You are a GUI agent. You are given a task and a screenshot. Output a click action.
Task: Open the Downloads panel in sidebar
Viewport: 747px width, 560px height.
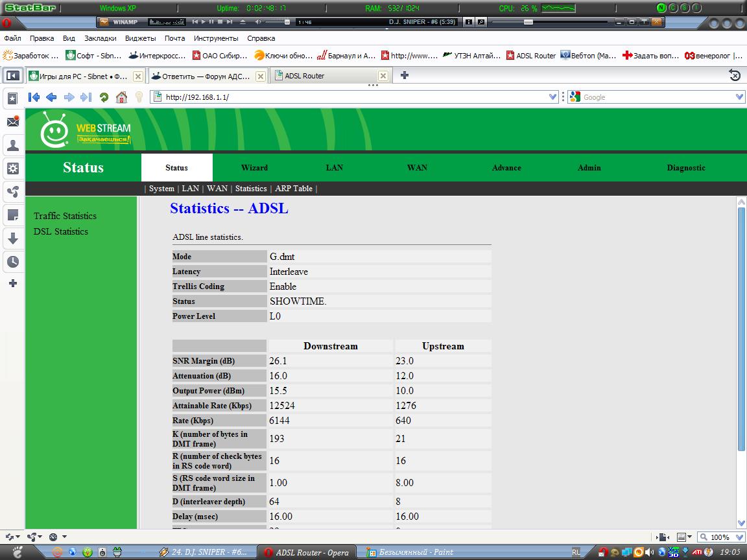(12, 239)
